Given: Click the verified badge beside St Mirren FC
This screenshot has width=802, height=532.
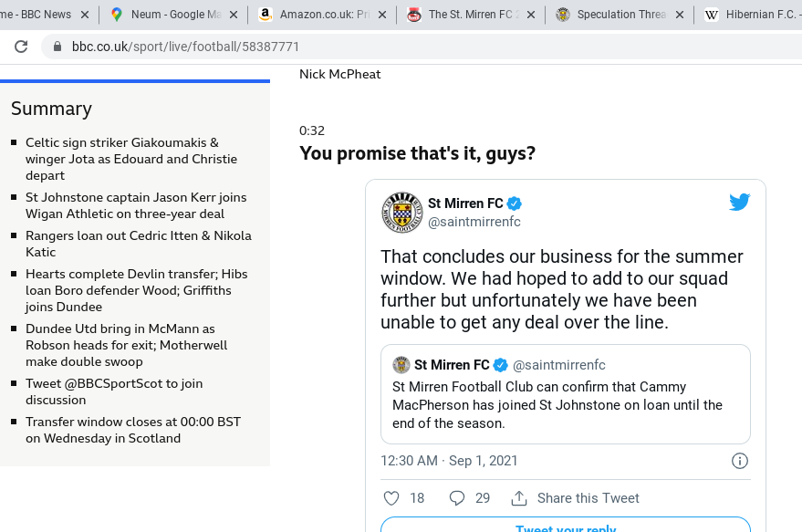Looking at the screenshot, I should [x=514, y=203].
